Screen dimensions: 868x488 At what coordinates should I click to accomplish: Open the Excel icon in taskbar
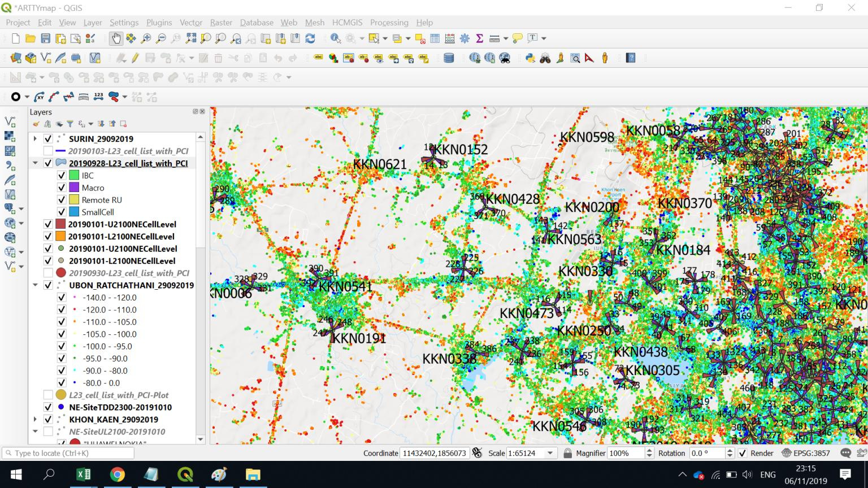84,474
